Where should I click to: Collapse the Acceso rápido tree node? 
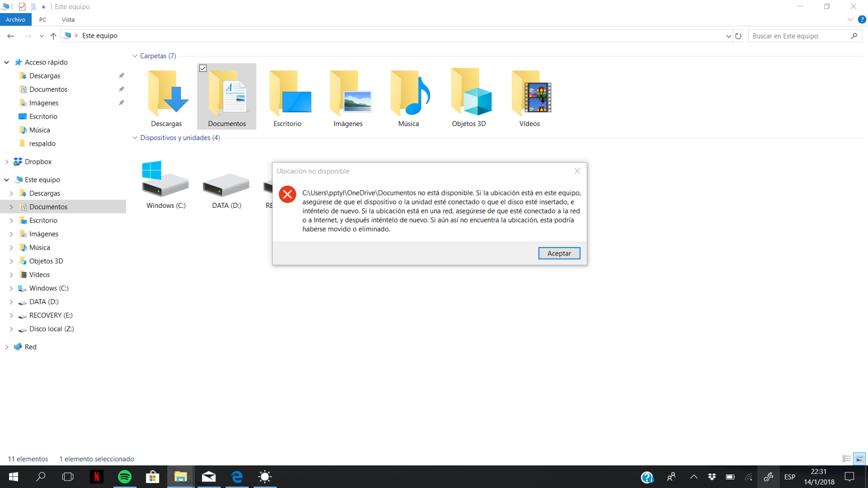click(x=7, y=62)
